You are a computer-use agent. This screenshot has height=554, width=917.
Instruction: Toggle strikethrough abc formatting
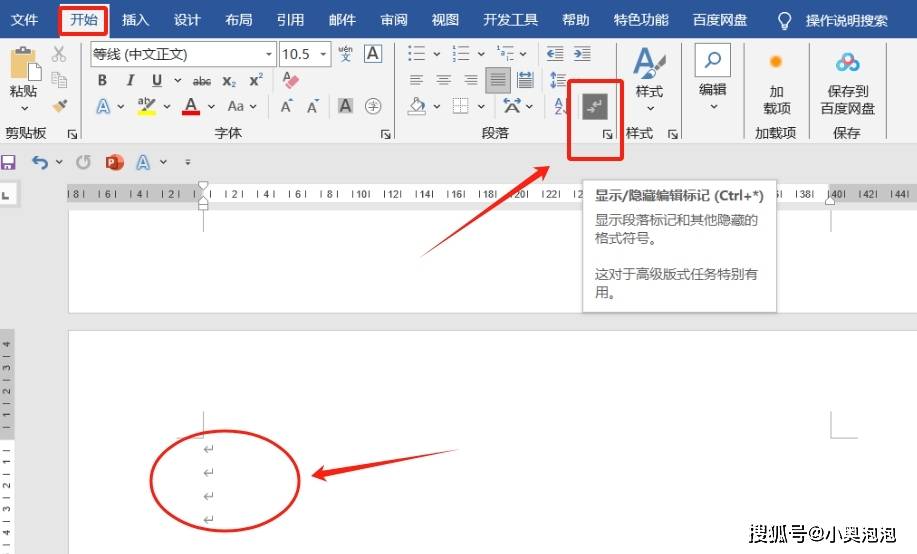[x=202, y=81]
